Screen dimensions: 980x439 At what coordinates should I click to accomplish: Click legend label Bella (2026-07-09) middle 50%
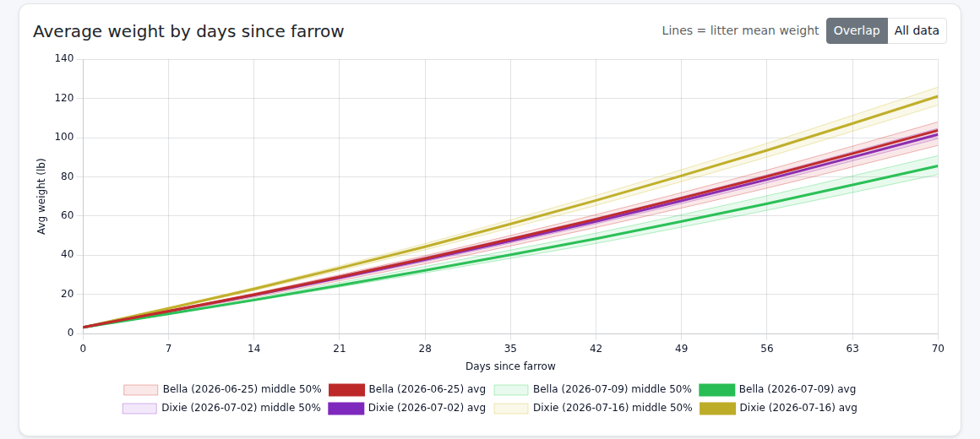point(612,389)
